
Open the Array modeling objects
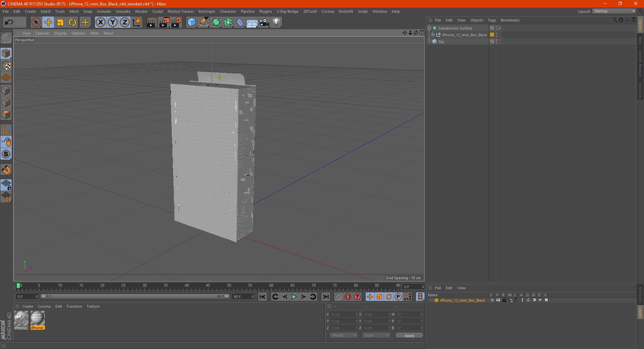228,22
